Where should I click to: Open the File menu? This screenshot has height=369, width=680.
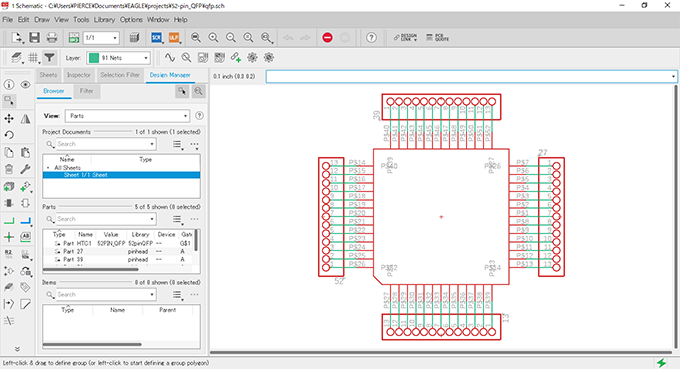8,20
